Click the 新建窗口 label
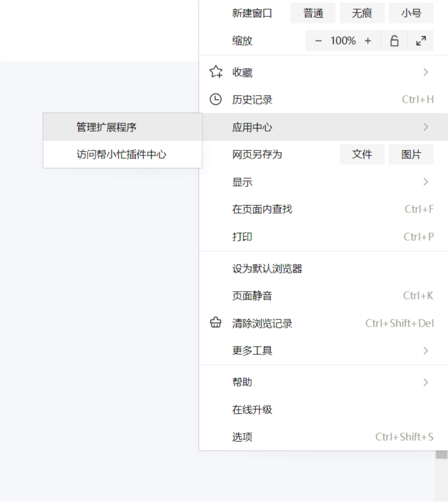The width and height of the screenshot is (448, 502). coord(252,13)
